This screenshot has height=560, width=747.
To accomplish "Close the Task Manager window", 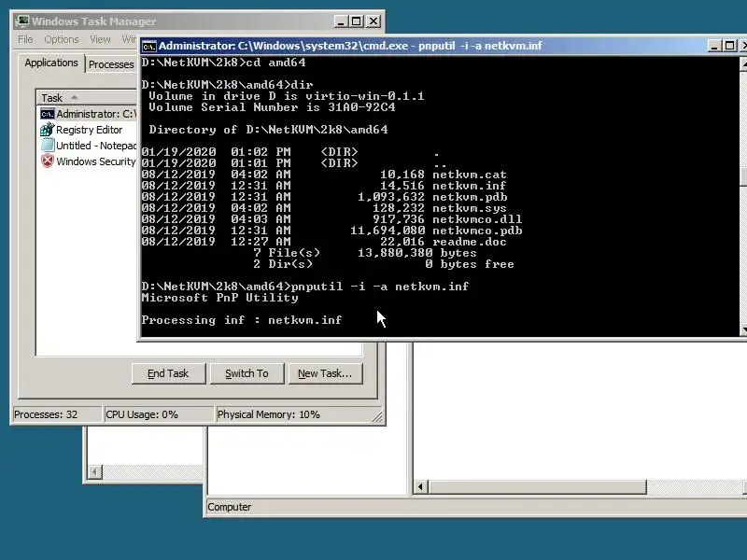I will [373, 21].
